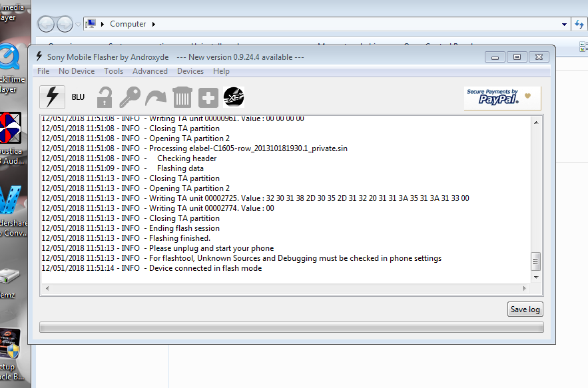Click the curved arrow toolbar icon

(x=156, y=98)
